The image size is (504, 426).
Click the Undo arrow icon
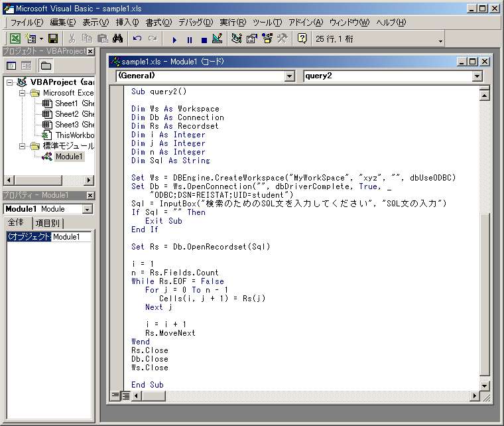137,39
